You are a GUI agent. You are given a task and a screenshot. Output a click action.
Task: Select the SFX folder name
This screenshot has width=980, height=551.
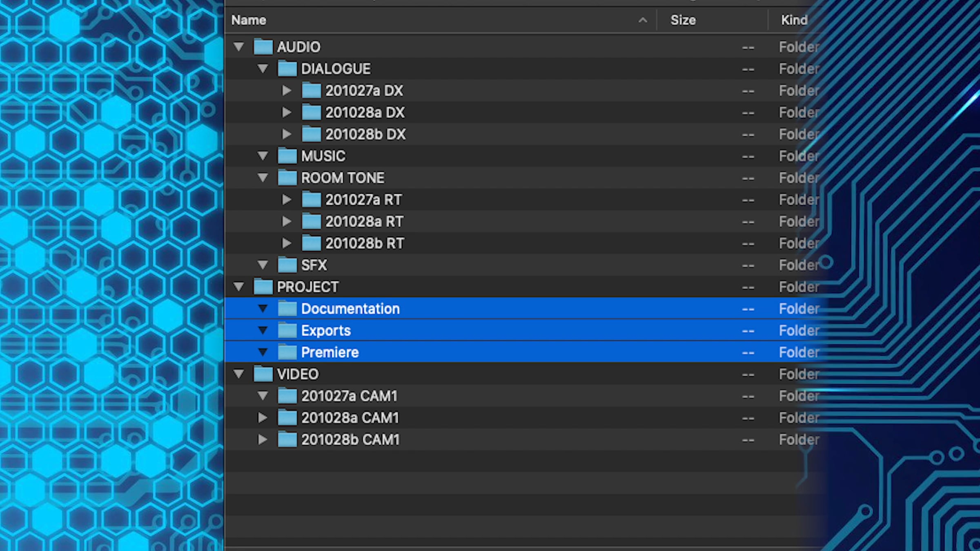tap(314, 265)
